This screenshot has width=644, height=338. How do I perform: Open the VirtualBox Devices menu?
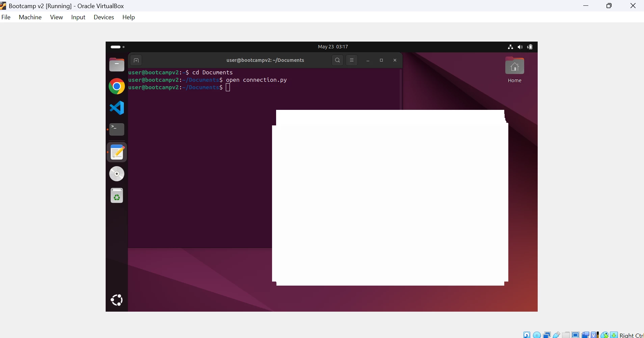104,17
